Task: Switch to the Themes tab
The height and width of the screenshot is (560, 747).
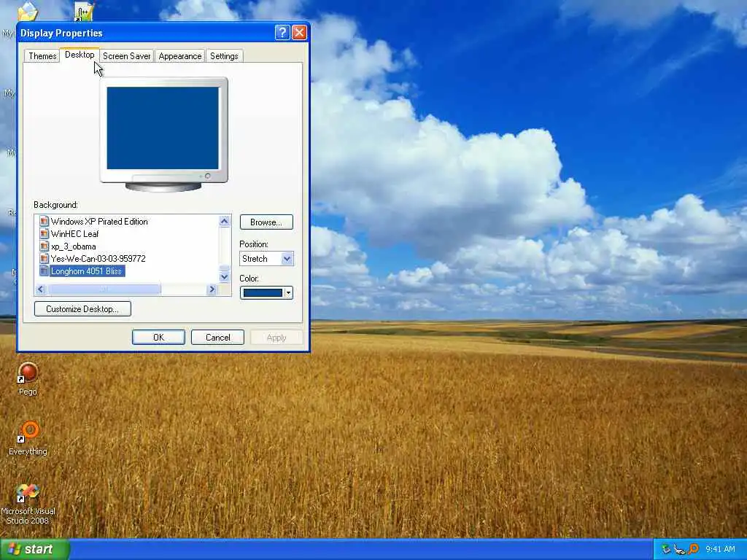Action: click(x=42, y=56)
